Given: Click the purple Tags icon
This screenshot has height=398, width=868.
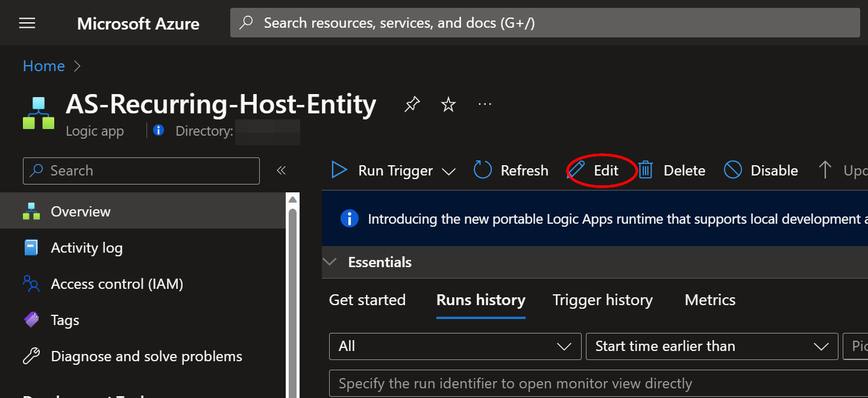Looking at the screenshot, I should [x=31, y=320].
